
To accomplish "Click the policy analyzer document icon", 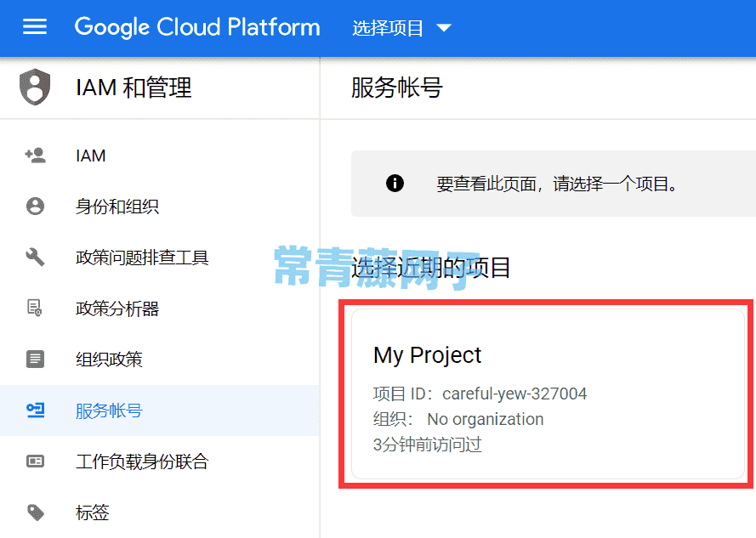I will [35, 308].
